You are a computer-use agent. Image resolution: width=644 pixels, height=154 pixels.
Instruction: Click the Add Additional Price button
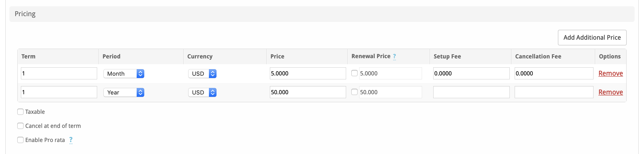click(592, 38)
